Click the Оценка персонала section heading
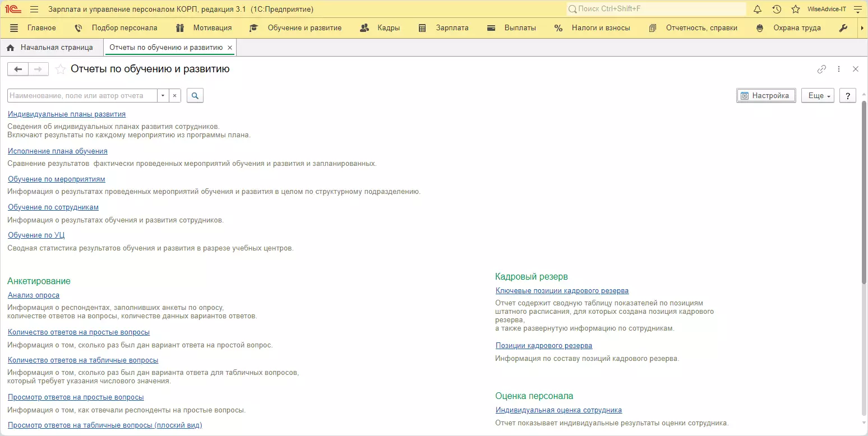This screenshot has height=436, width=868. click(534, 396)
